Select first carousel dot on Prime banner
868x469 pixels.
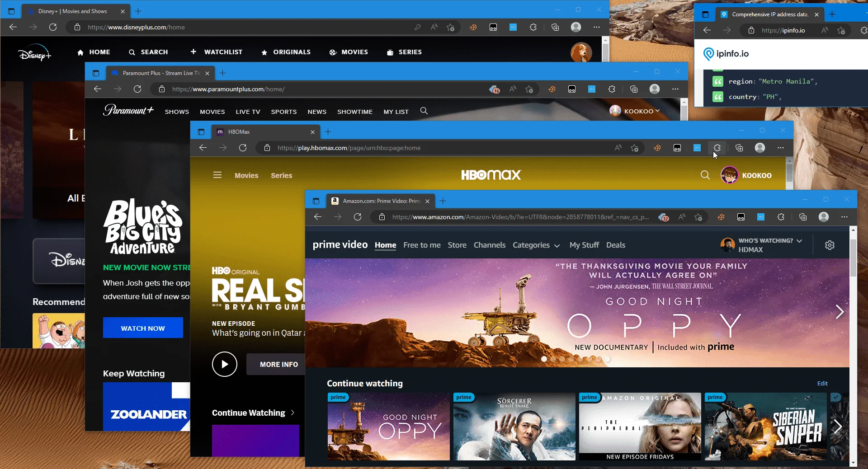tap(544, 359)
